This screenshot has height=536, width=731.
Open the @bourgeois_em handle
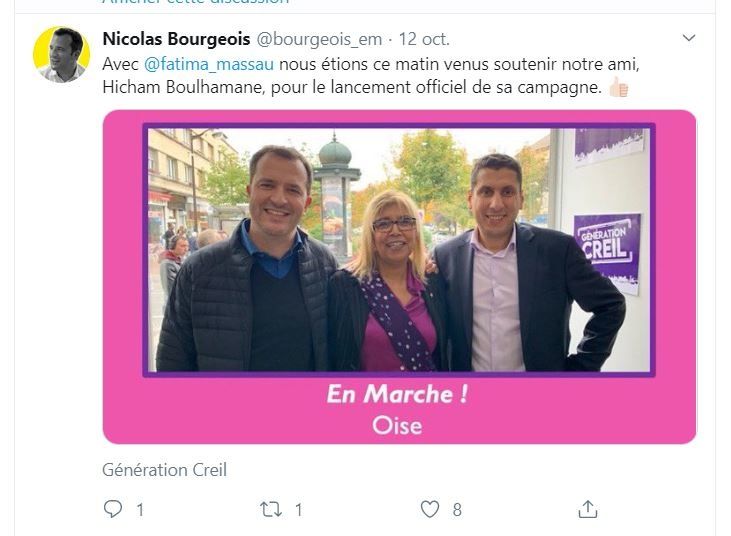[x=319, y=40]
